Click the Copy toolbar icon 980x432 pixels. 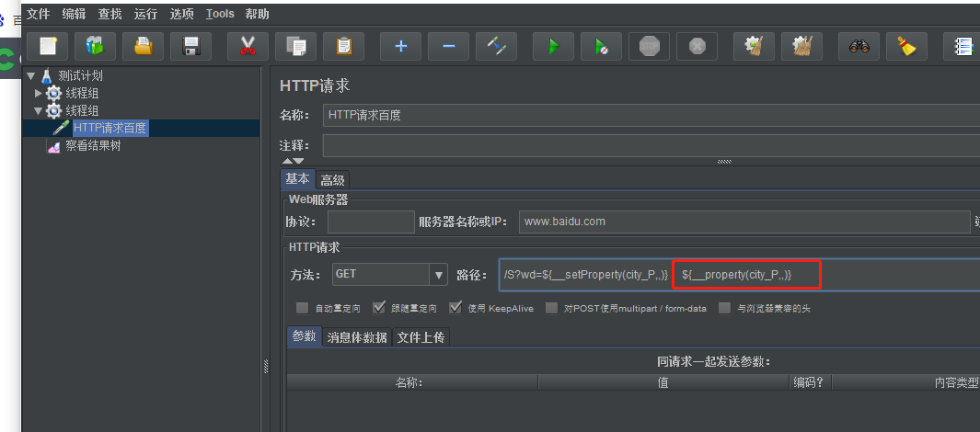(295, 46)
